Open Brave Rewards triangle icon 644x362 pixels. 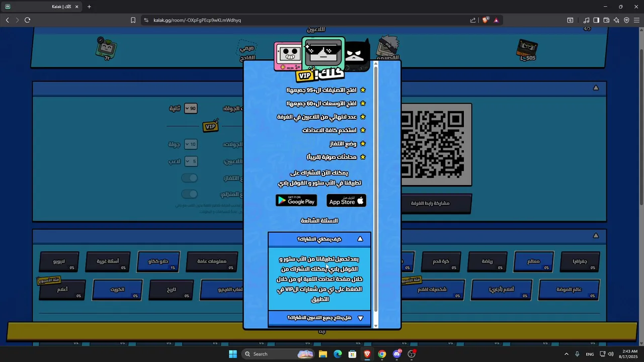tap(496, 20)
